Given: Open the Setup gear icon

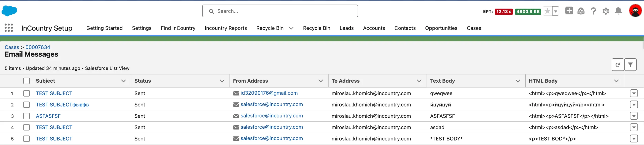Looking at the screenshot, I should [606, 11].
